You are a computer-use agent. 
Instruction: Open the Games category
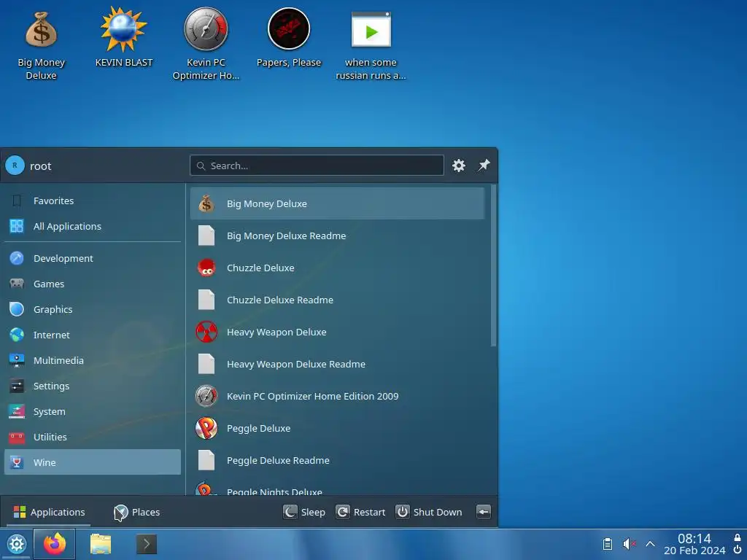(x=93, y=284)
